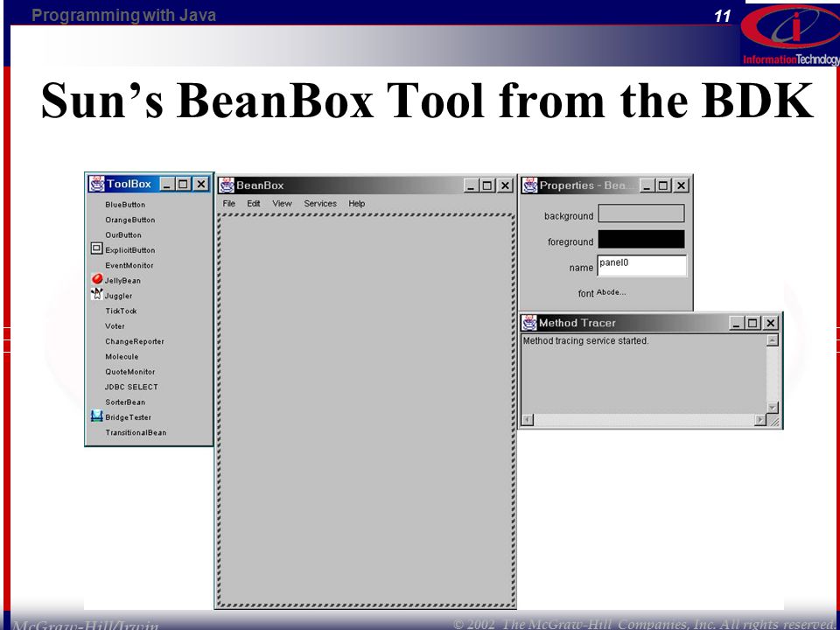840x630 pixels.
Task: Click the ToolBox window title icon
Action: 96,184
